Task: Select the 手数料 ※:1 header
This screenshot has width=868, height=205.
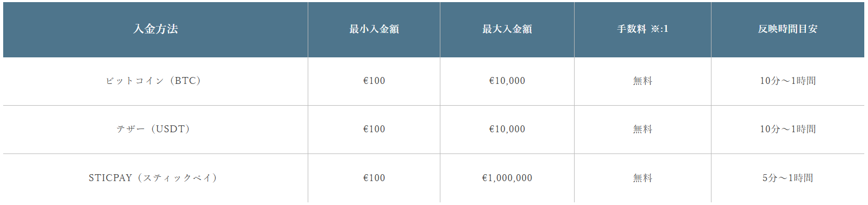Action: (643, 29)
